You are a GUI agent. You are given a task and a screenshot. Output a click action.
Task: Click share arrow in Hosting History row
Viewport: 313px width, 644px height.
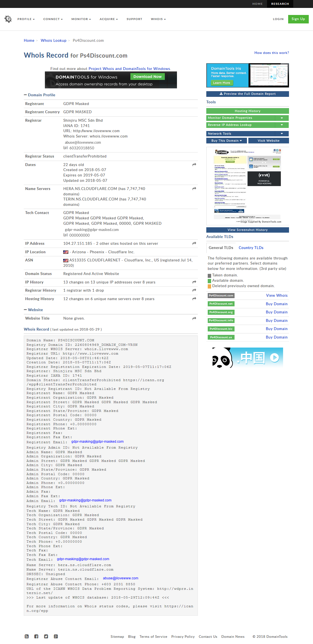(194, 299)
